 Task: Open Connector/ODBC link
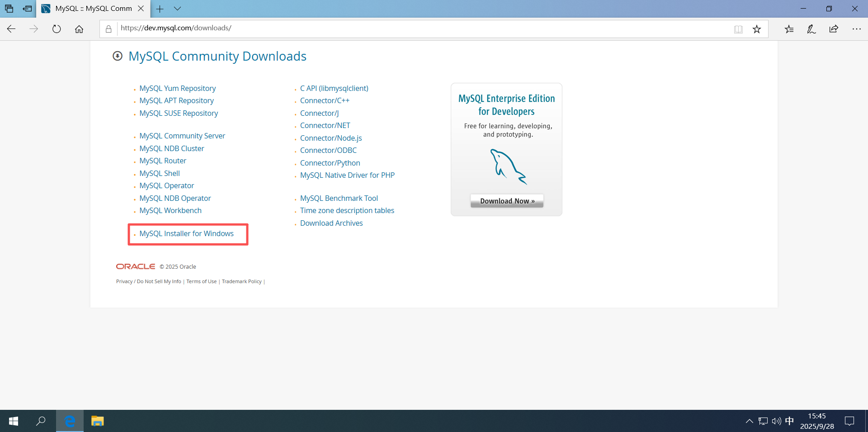329,150
